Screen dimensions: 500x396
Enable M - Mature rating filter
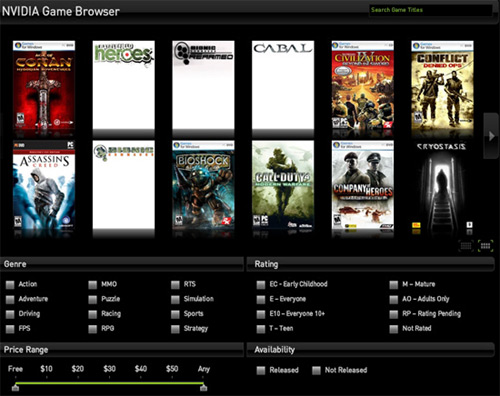pyautogui.click(x=394, y=285)
